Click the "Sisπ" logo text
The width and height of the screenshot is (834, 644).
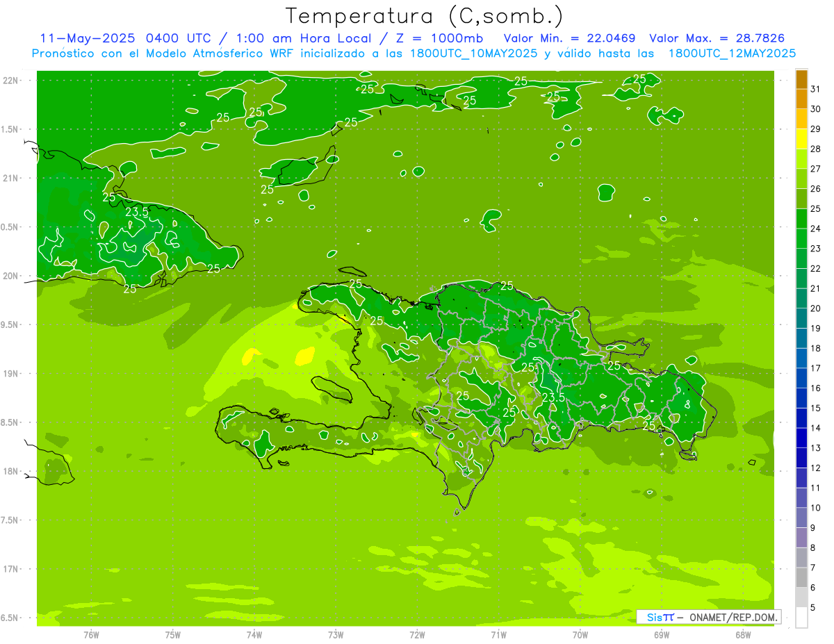660,617
